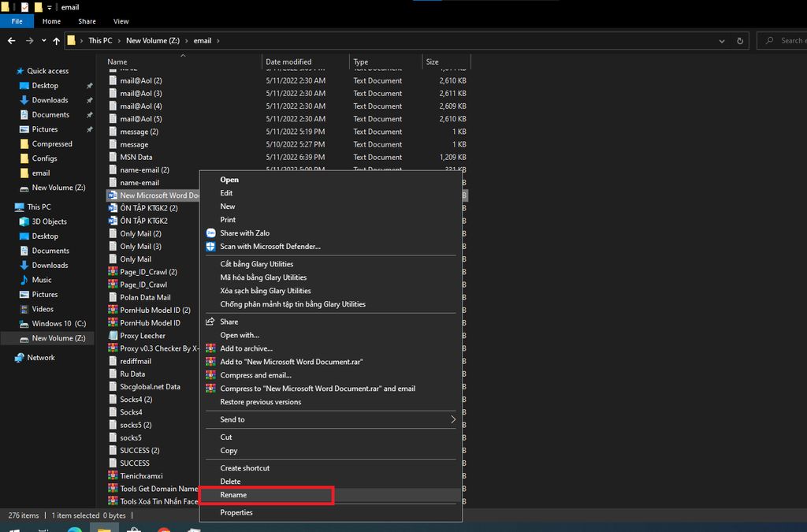Choose Cut in context menu
Viewport: 807px width, 532px height.
(x=226, y=437)
